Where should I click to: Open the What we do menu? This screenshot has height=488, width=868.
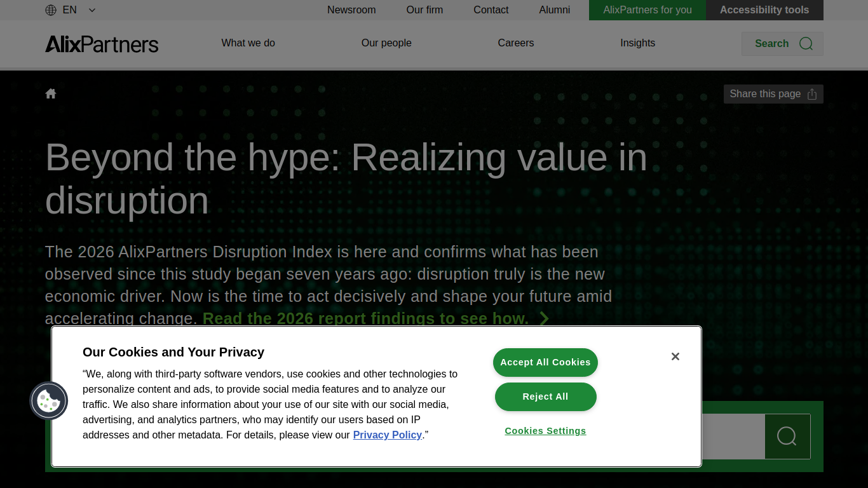[x=248, y=43]
